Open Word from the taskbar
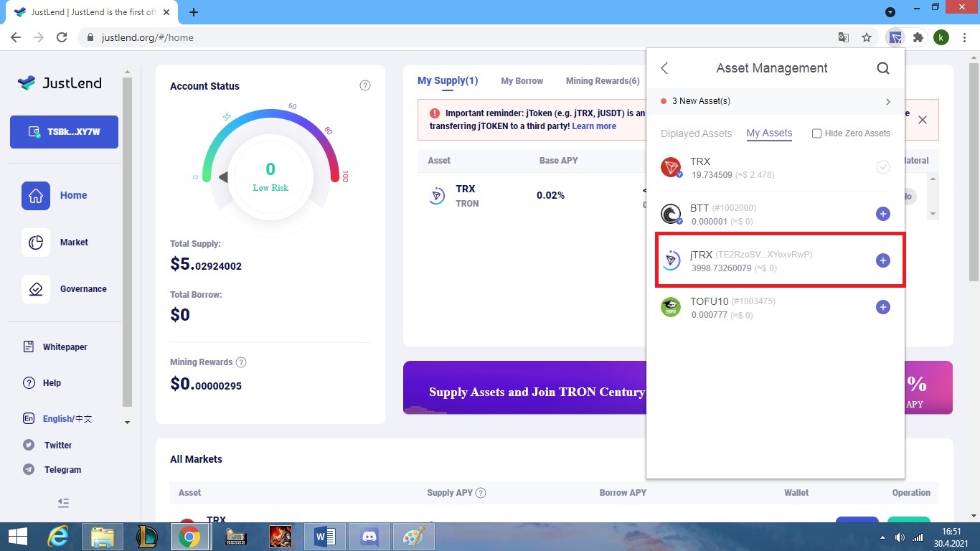Viewport: 980px width, 551px height. coord(325,537)
